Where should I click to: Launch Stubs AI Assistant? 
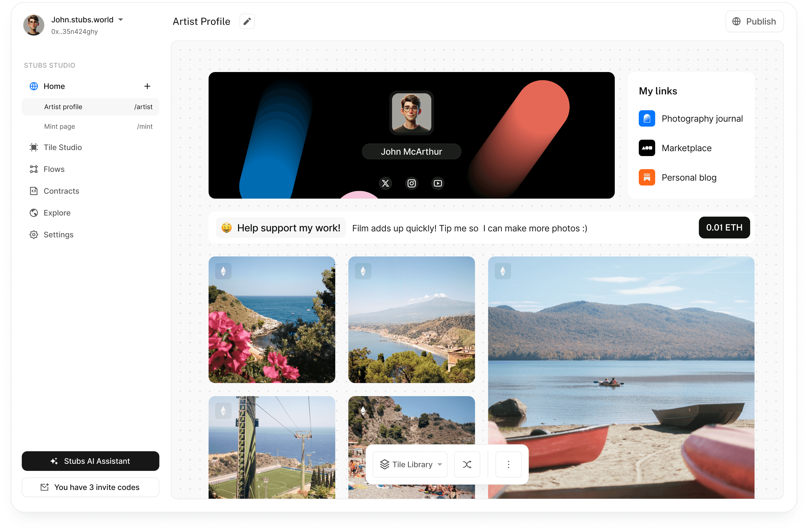pyautogui.click(x=90, y=461)
